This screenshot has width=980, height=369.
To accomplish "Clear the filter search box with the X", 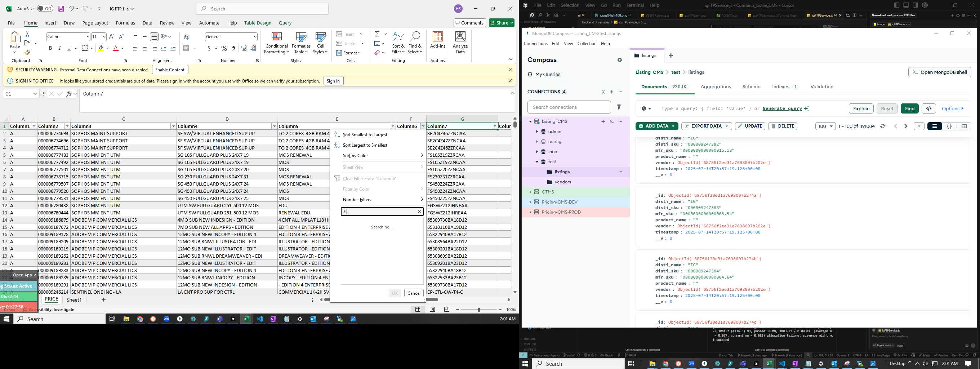I will [x=419, y=212].
